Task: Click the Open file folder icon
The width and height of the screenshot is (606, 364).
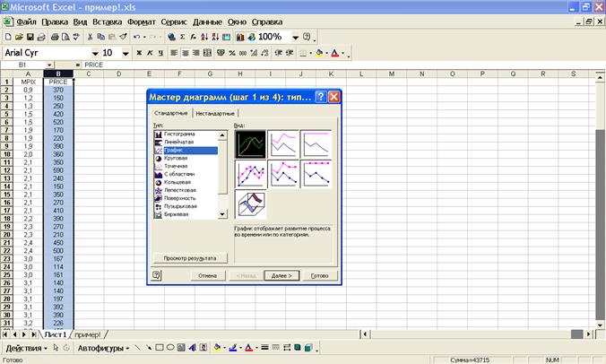Action: click(x=19, y=37)
